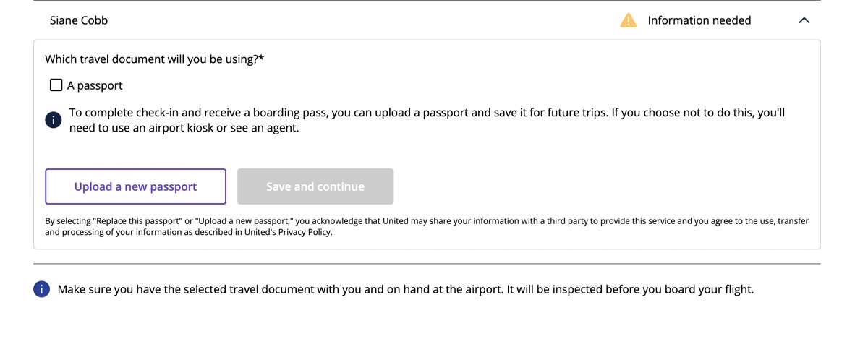Select the 'A passport' label text
The image size is (868, 339).
(95, 85)
